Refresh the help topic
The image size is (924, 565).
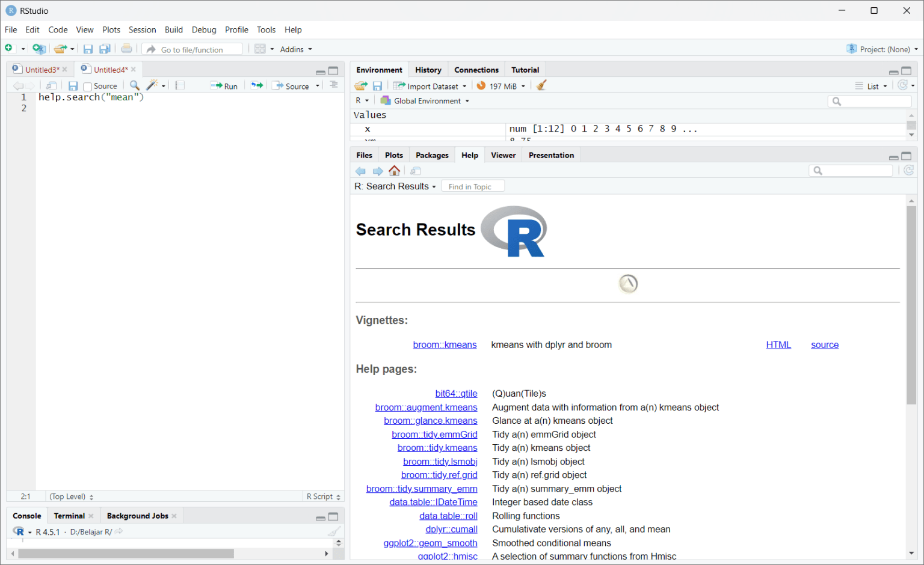tap(909, 171)
